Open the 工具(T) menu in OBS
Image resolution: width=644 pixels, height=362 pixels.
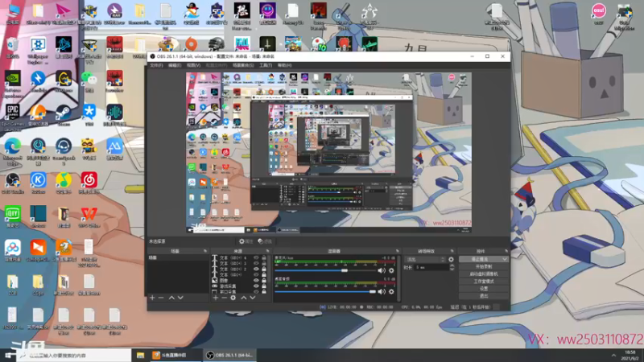(266, 65)
